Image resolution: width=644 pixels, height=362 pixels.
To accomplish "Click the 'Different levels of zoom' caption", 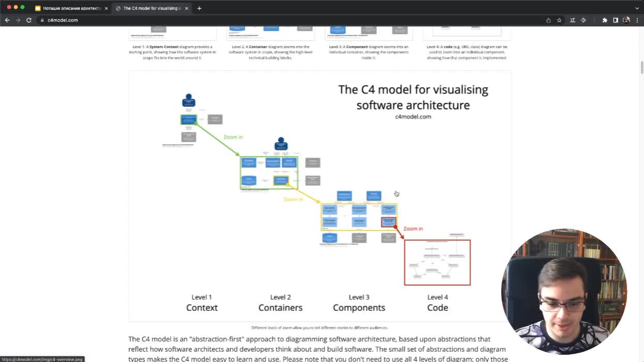I will tap(319, 327).
